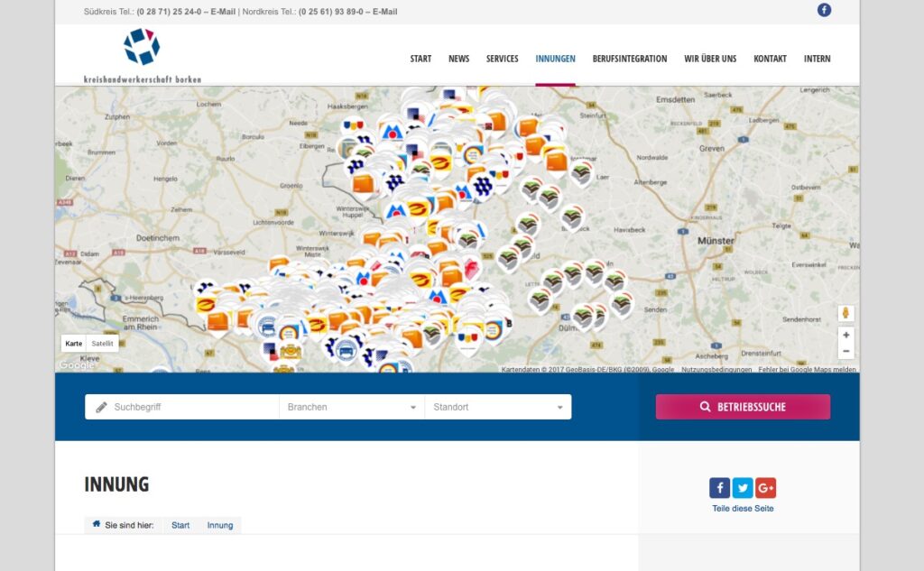
Task: Share page via Twitter icon
Action: pos(743,488)
